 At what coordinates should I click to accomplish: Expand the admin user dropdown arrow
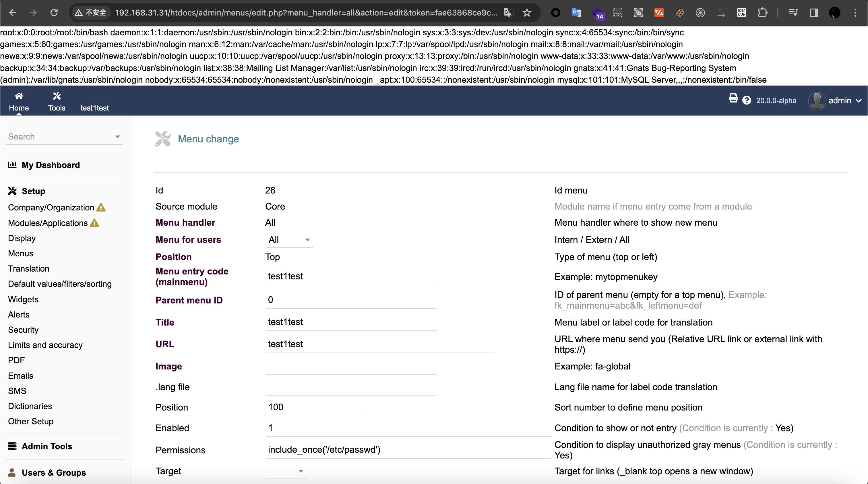pos(859,101)
